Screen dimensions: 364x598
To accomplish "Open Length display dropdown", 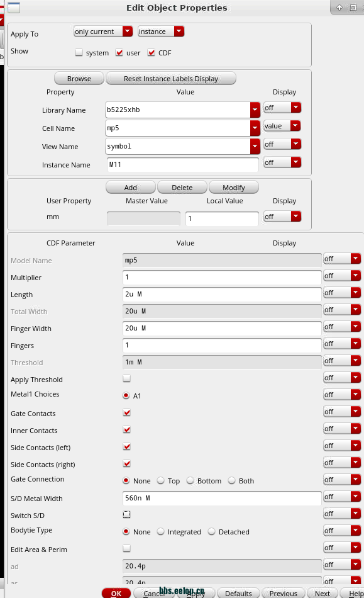I will [x=342, y=293].
